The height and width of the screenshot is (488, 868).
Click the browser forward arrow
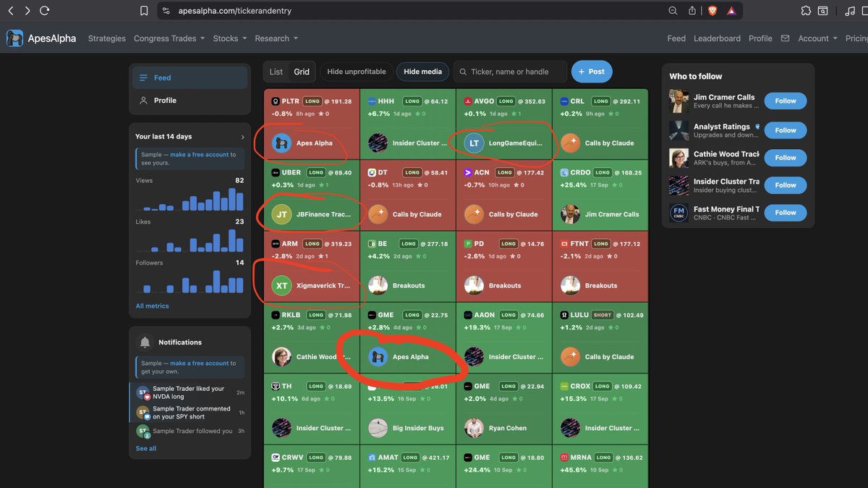(x=27, y=11)
